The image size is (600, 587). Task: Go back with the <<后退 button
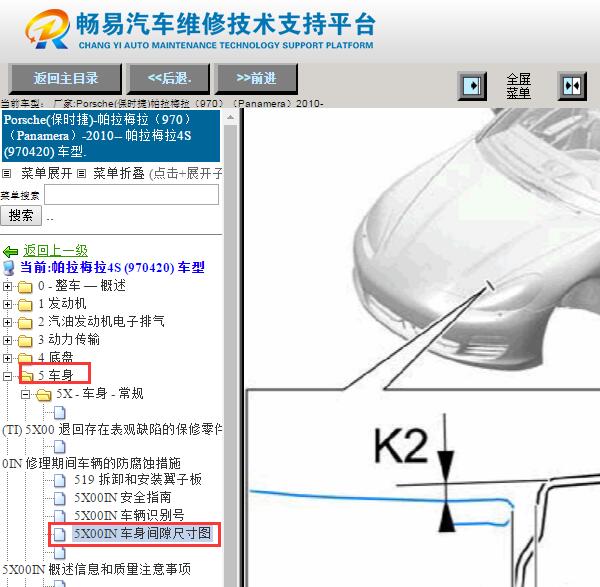(x=169, y=78)
